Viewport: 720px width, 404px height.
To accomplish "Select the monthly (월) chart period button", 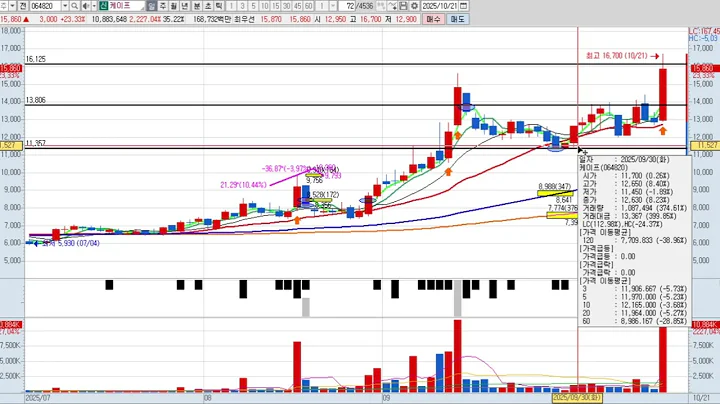I will (174, 6).
